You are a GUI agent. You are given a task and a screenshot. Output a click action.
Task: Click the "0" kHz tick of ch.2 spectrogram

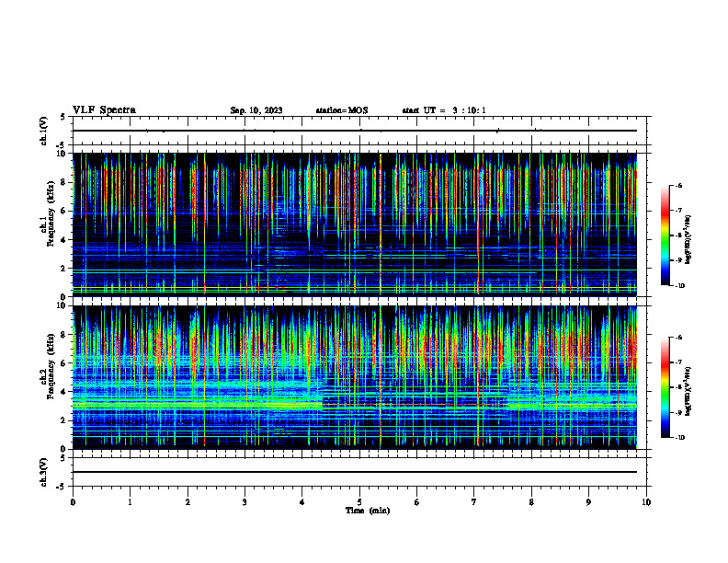65,449
